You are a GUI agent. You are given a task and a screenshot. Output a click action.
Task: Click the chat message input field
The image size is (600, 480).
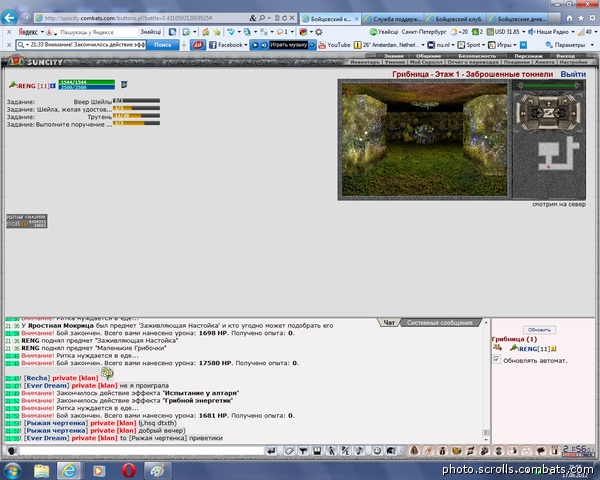point(142,451)
